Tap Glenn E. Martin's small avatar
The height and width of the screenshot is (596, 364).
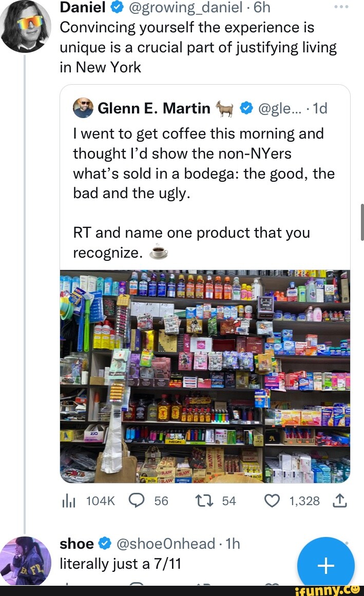(x=83, y=108)
